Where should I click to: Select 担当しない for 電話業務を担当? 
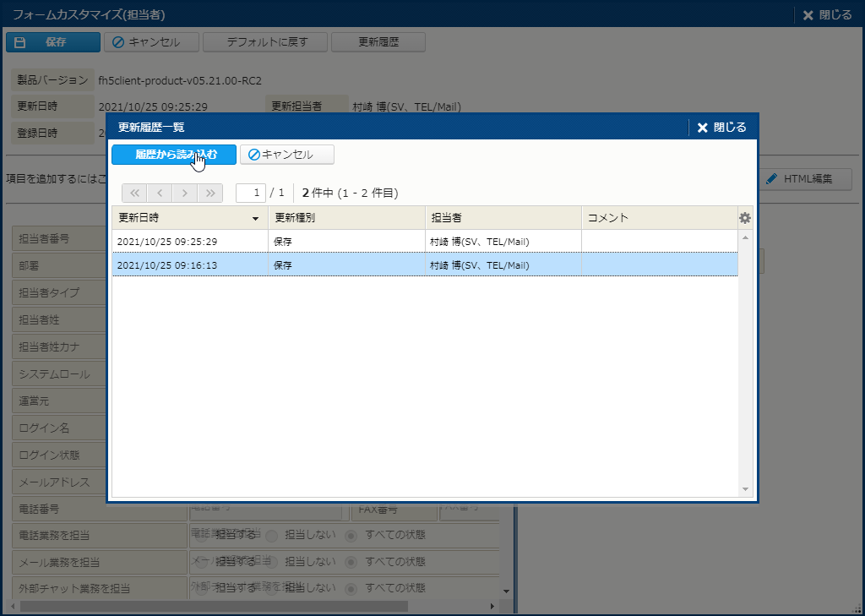(272, 535)
